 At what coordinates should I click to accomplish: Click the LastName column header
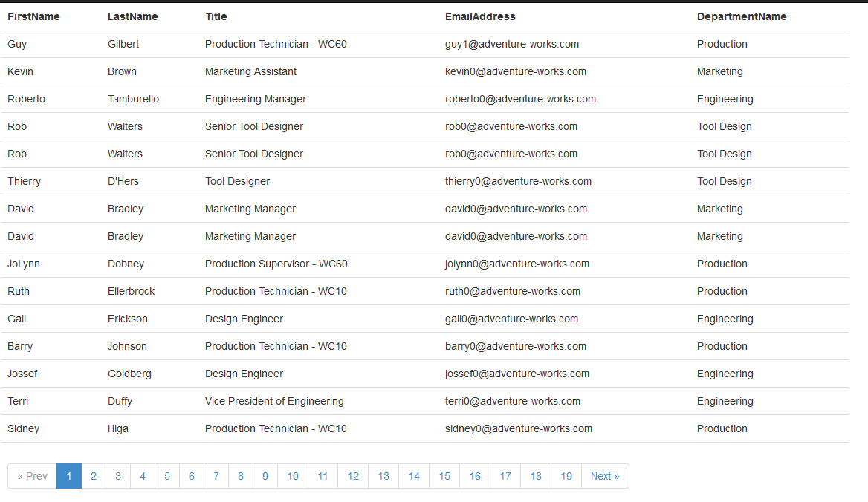pyautogui.click(x=133, y=16)
